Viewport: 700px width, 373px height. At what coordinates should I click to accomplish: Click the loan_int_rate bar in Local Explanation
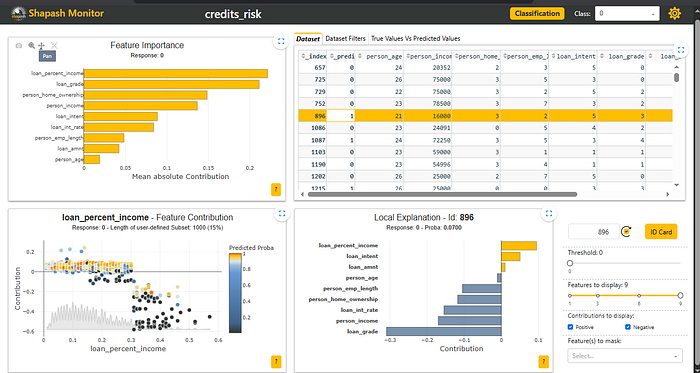472,310
